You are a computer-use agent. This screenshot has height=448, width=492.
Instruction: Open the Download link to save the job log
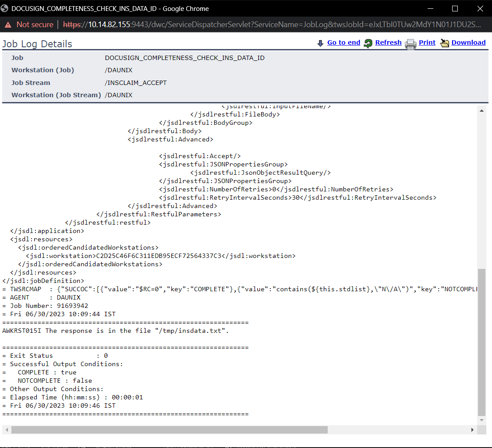(x=469, y=42)
